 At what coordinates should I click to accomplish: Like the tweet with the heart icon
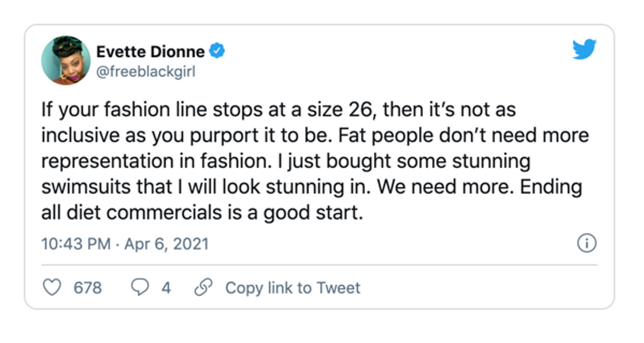coord(52,287)
